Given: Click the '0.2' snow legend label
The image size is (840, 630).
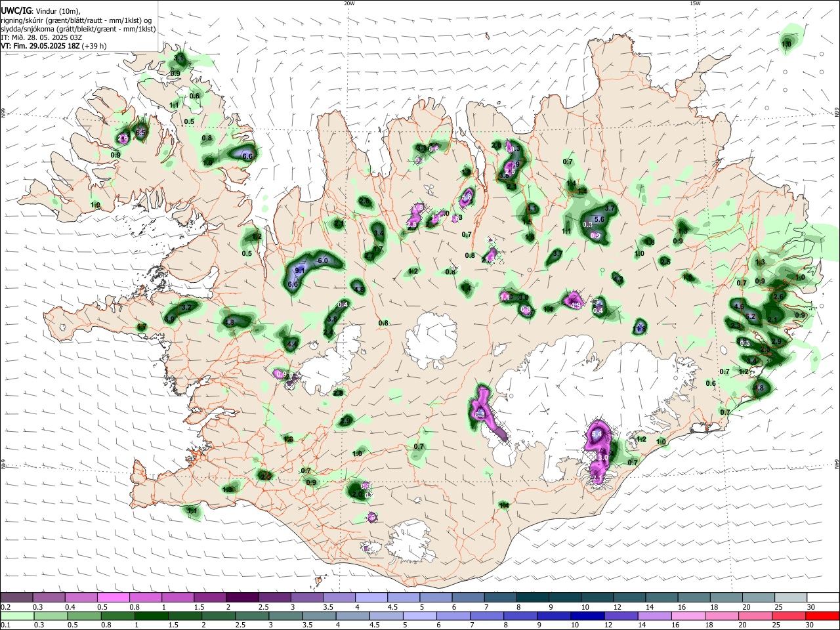Looking at the screenshot, I should [5, 606].
